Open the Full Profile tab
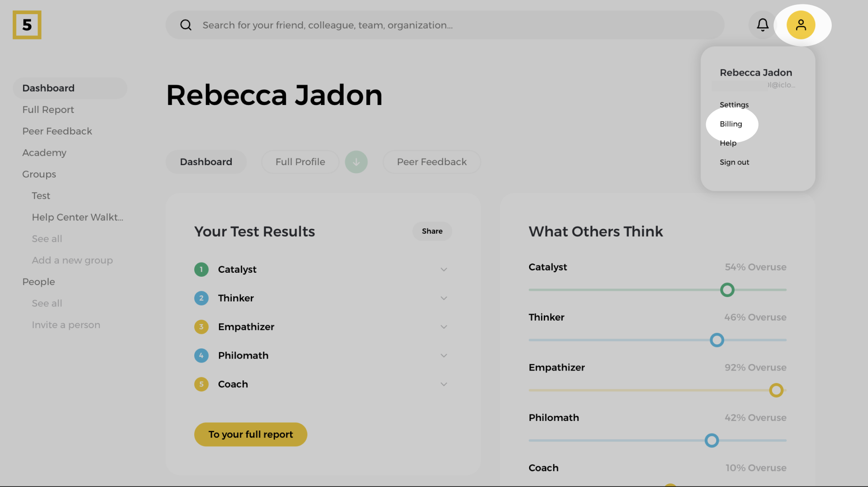Viewport: 868px width, 487px height. click(x=300, y=162)
